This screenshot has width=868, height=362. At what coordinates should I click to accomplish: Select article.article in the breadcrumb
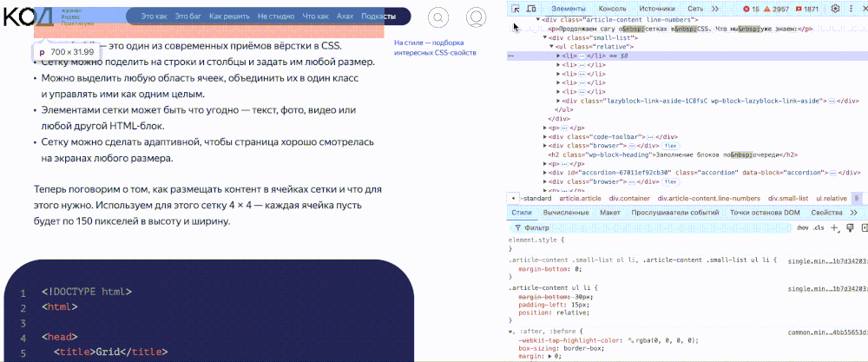pyautogui.click(x=580, y=198)
